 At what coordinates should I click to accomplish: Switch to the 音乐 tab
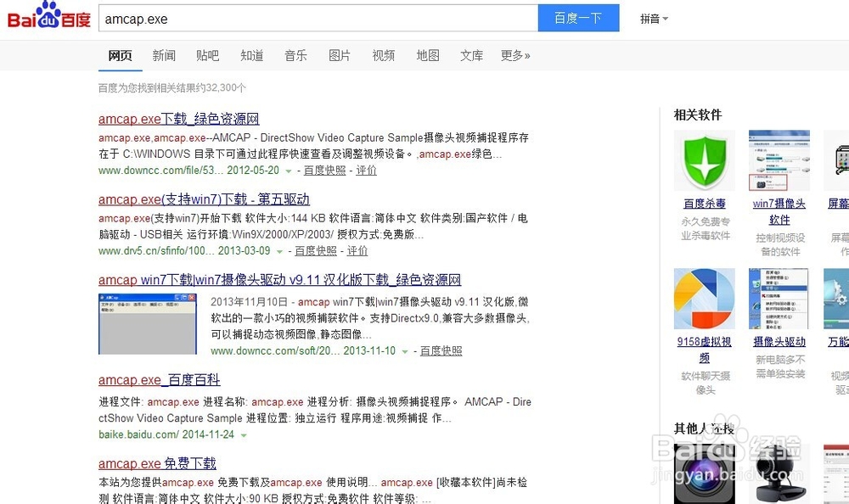point(295,55)
